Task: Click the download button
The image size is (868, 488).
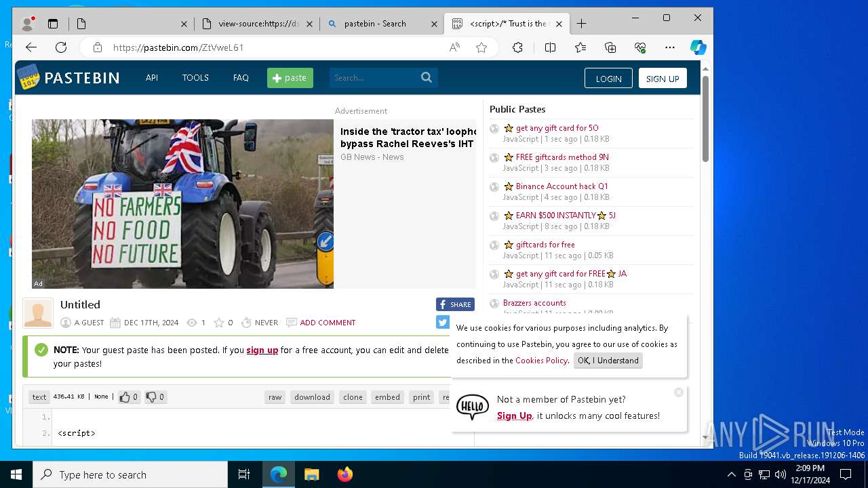Action: pyautogui.click(x=312, y=397)
